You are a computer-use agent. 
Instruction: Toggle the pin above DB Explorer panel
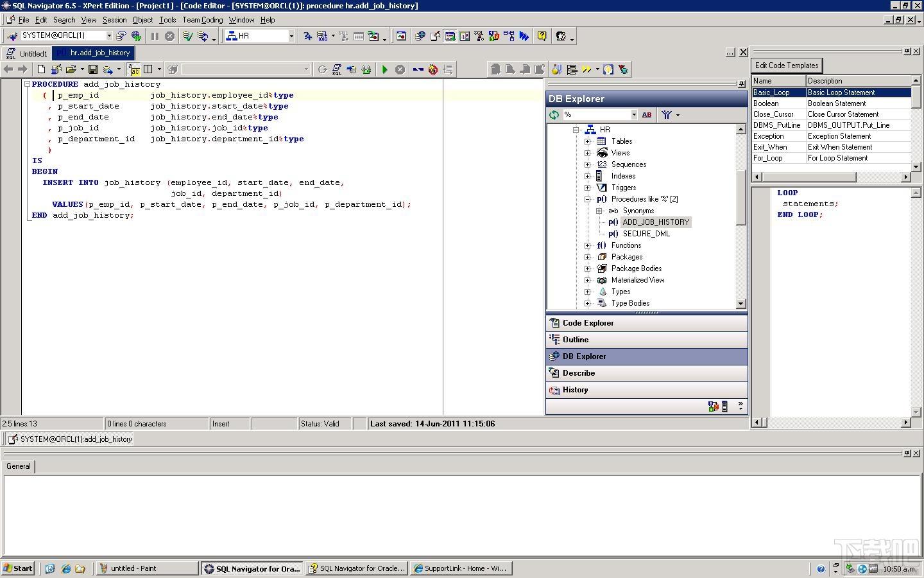coord(742,83)
